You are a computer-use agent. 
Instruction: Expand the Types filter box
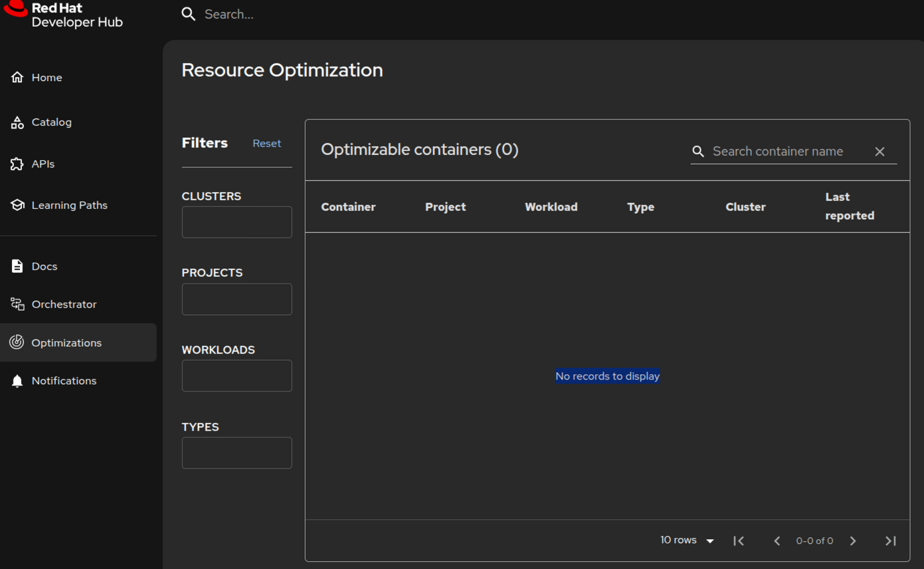(x=236, y=453)
